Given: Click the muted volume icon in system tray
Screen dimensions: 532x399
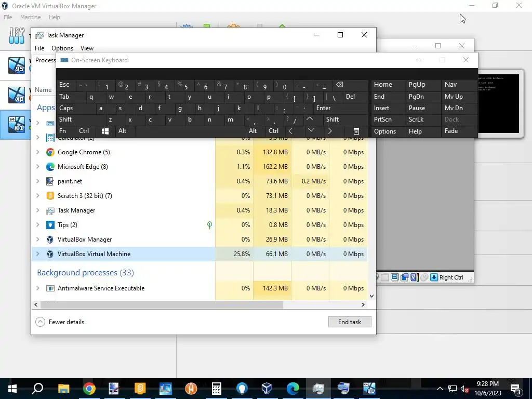Looking at the screenshot, I should (465, 389).
